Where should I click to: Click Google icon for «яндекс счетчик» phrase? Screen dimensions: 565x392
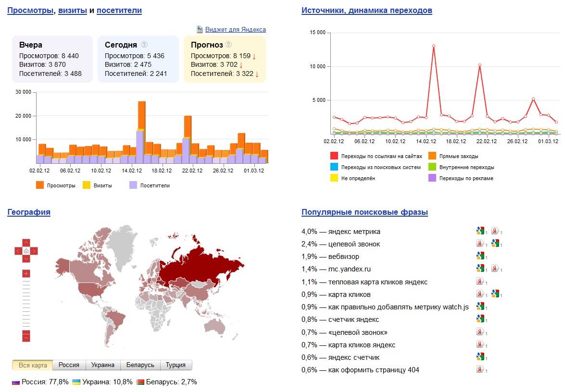tap(480, 357)
